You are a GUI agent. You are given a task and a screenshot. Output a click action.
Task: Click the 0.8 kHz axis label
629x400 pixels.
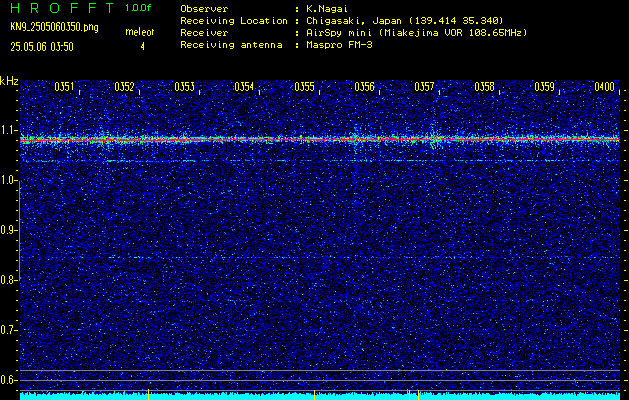click(8, 280)
